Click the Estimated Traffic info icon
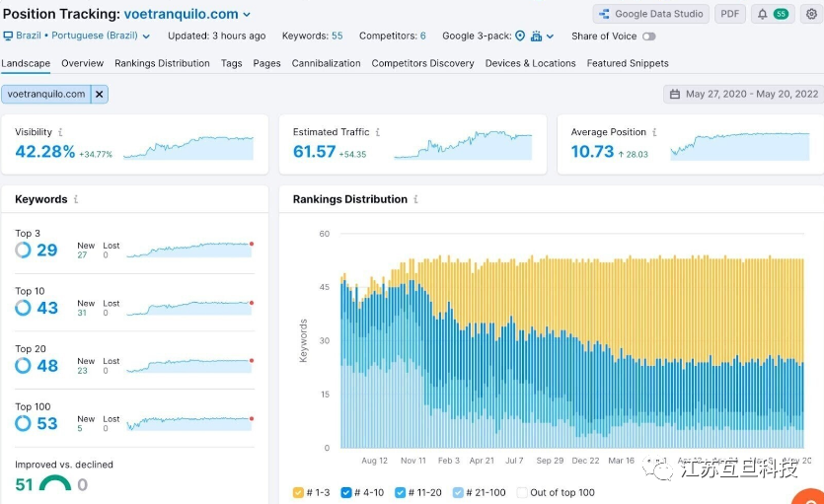 378,132
